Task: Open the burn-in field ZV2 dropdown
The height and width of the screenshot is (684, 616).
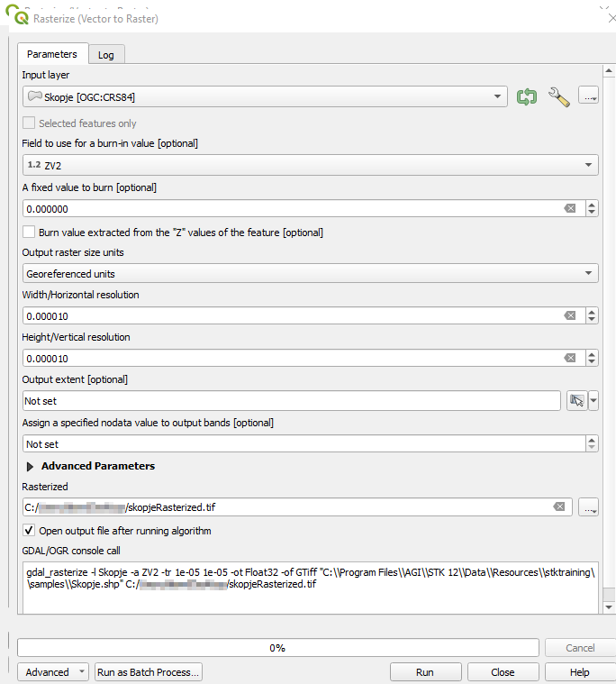Action: click(x=310, y=165)
